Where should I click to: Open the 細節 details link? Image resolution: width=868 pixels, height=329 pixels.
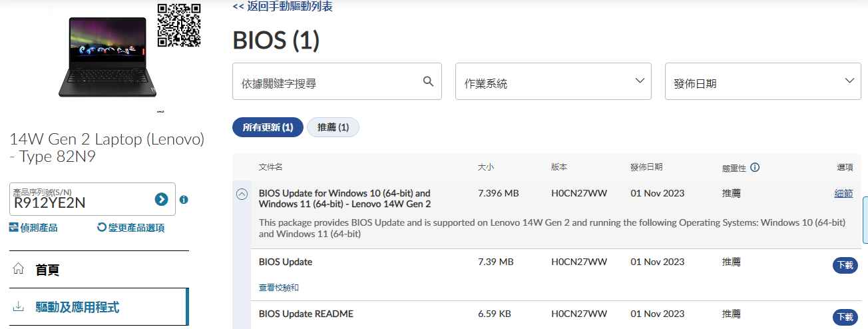pyautogui.click(x=843, y=193)
